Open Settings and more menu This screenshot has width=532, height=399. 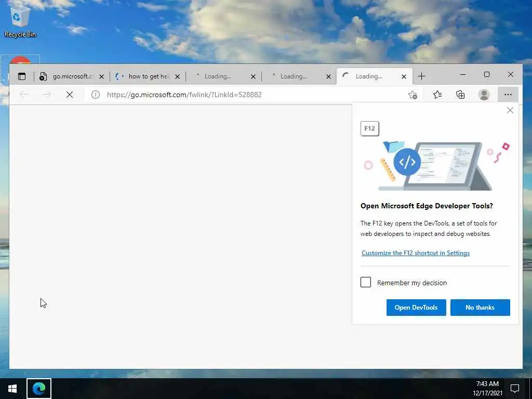(508, 95)
